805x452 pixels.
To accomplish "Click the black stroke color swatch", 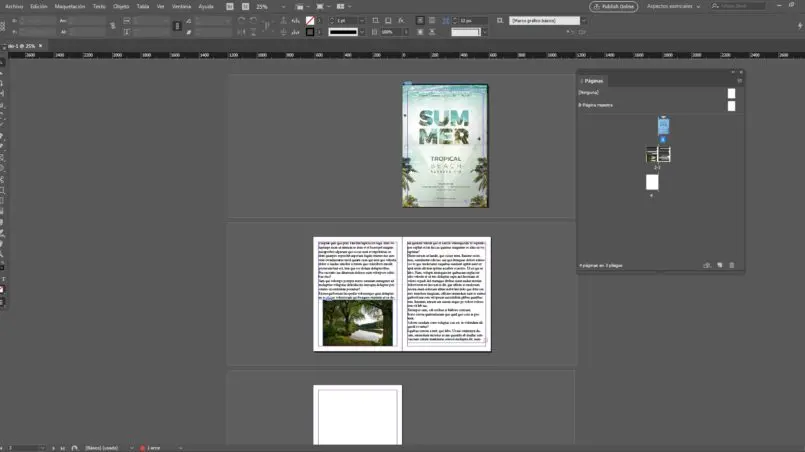I will coord(310,32).
